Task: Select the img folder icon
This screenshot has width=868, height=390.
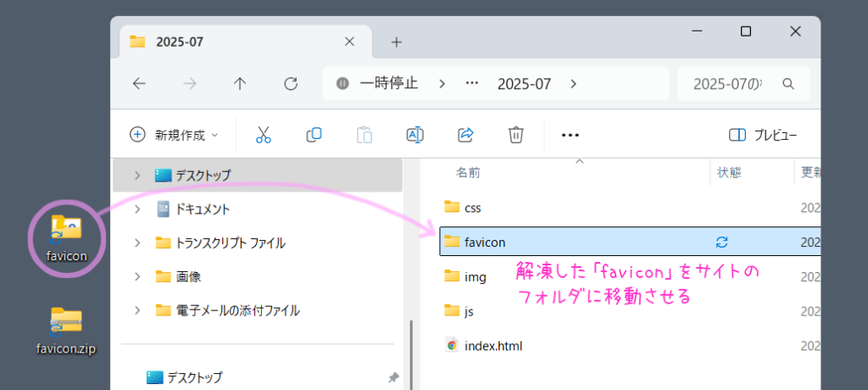Action: click(453, 276)
